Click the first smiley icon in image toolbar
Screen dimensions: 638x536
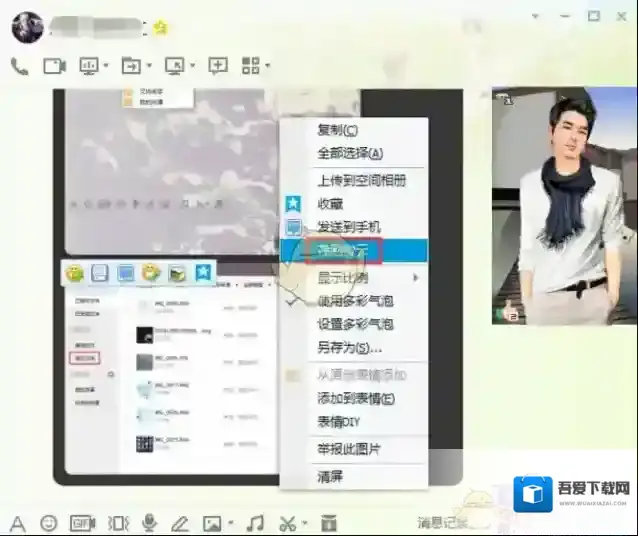(x=75, y=273)
